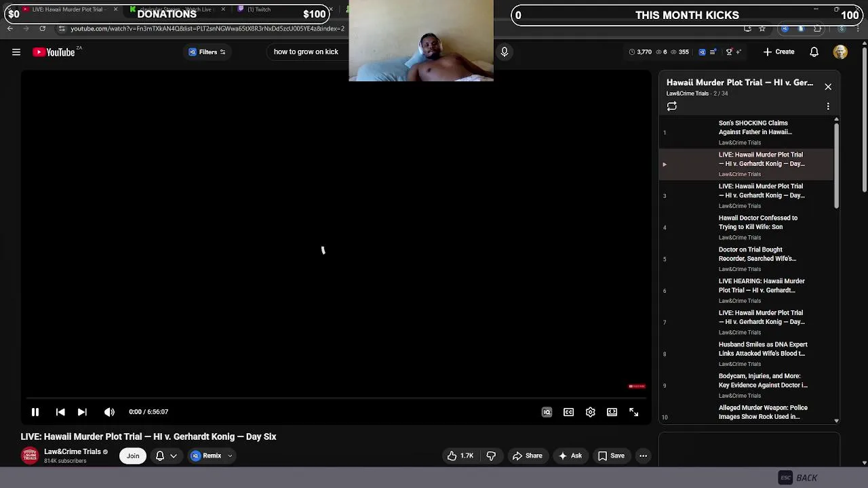
Task: Click the search box with 'how to grow on kick'
Action: (306, 52)
